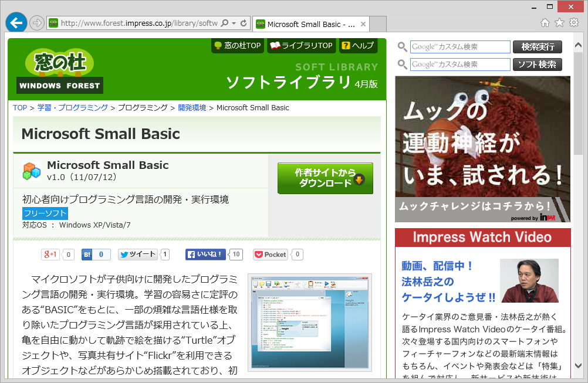The image size is (588, 383).
Task: Click the Twitter ツイート button
Action: pyautogui.click(x=138, y=255)
